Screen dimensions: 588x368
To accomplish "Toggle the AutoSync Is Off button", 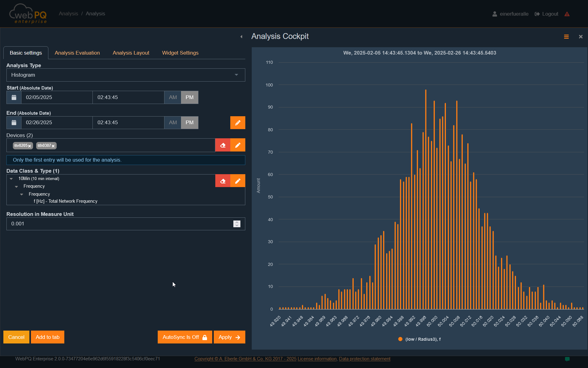I will (185, 337).
